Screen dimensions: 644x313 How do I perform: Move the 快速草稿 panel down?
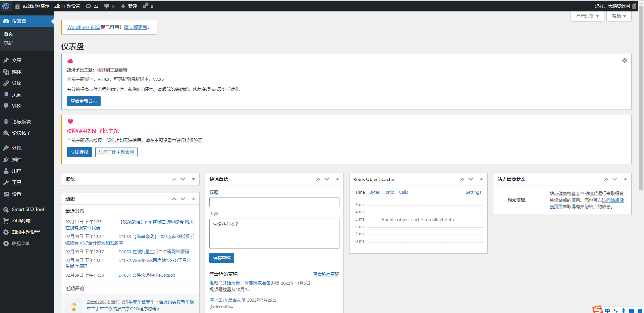coord(327,179)
